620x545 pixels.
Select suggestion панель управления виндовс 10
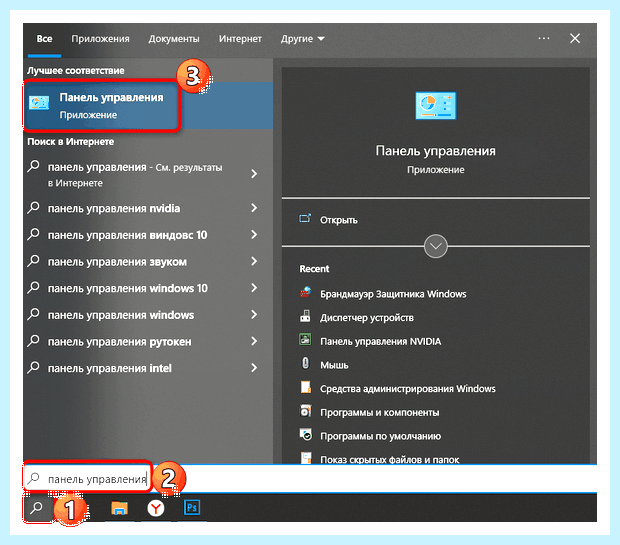click(127, 235)
